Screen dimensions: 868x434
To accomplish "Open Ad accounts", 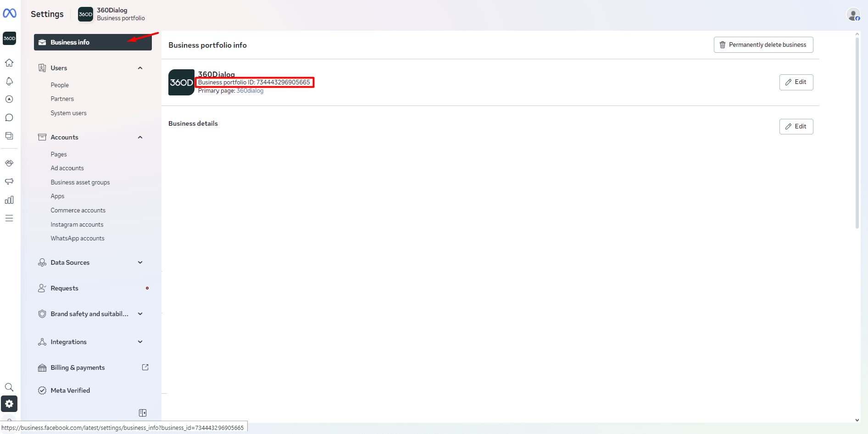I will click(x=67, y=168).
